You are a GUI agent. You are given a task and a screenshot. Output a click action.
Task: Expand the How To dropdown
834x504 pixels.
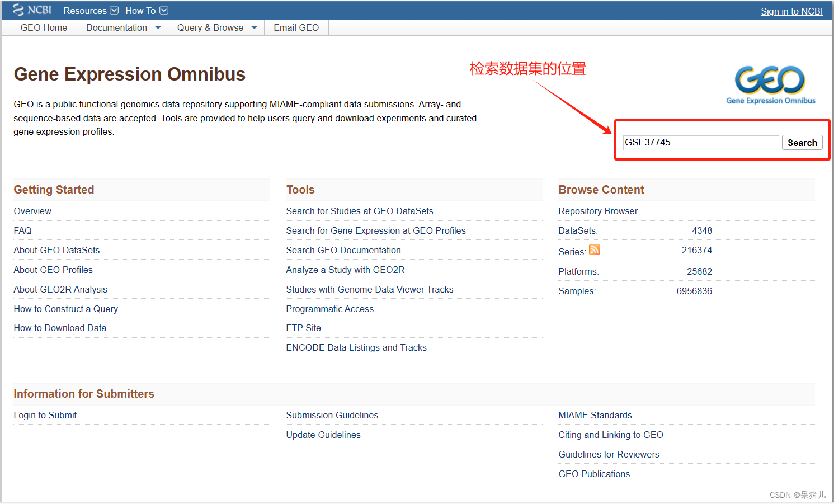coord(147,11)
